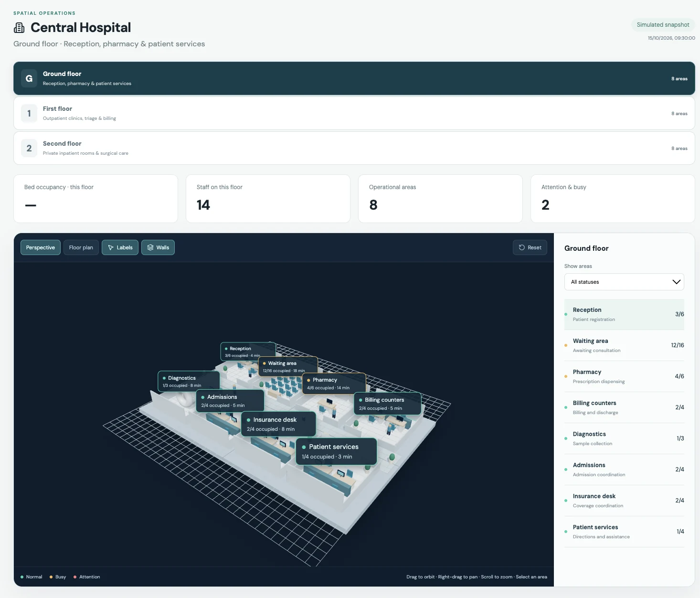Click the chevron arrow of Show areas dropdown

676,282
